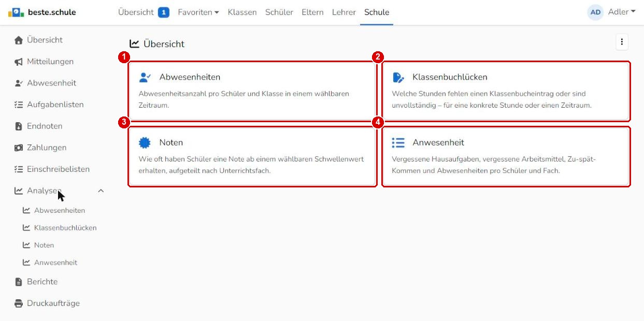Click chart icon beside Abwesenheiten submenu entry
Image resolution: width=644 pixels, height=321 pixels.
(26, 211)
